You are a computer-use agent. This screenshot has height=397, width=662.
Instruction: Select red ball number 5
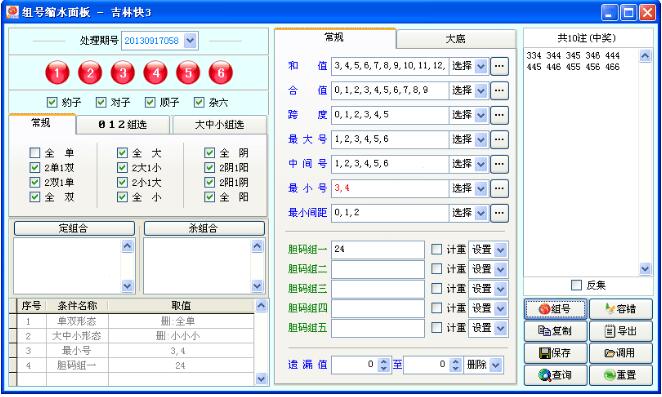188,73
